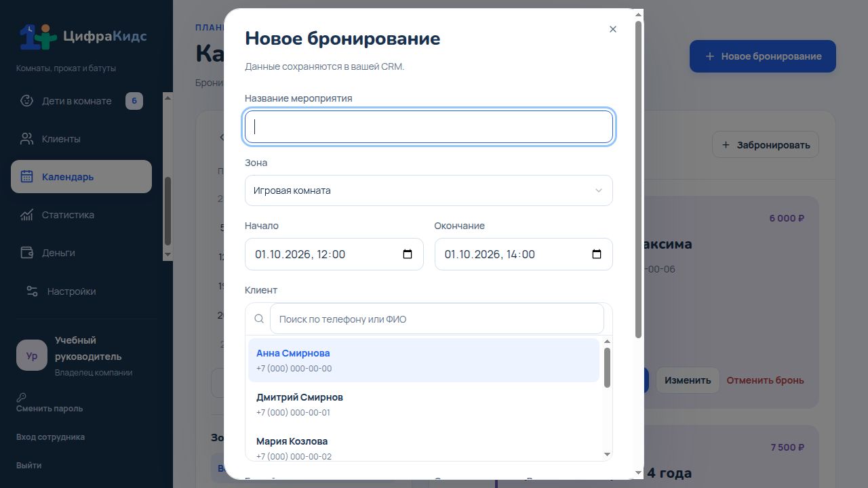
Task: Click the Отменить бронь link
Action: pyautogui.click(x=765, y=380)
